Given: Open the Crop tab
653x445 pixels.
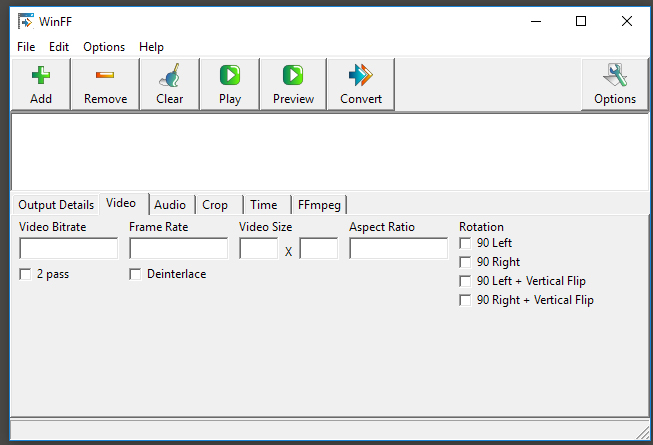Looking at the screenshot, I should click(x=219, y=205).
